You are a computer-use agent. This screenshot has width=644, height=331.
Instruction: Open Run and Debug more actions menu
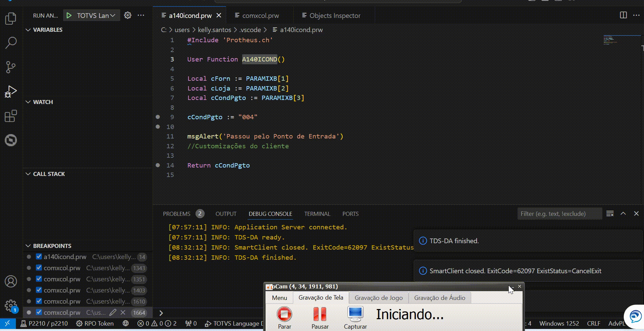[141, 15]
